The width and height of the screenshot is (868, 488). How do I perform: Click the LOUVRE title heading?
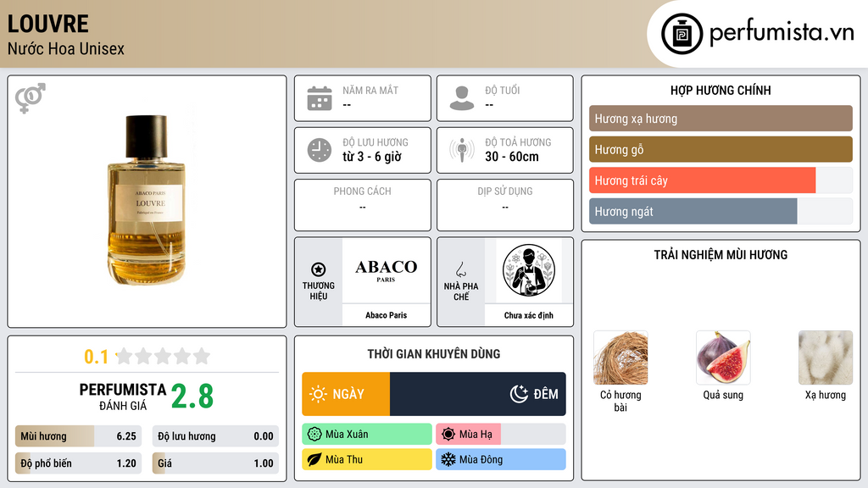(x=47, y=24)
